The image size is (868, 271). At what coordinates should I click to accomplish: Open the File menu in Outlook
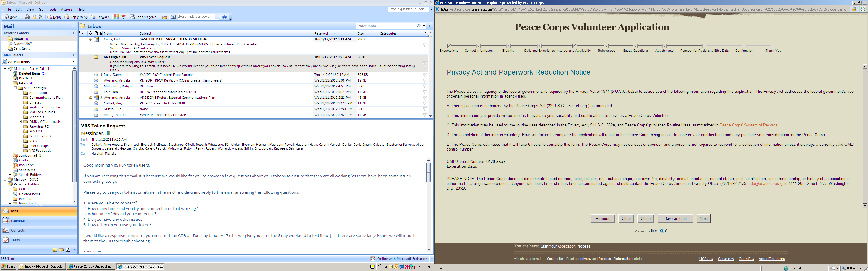coord(8,9)
